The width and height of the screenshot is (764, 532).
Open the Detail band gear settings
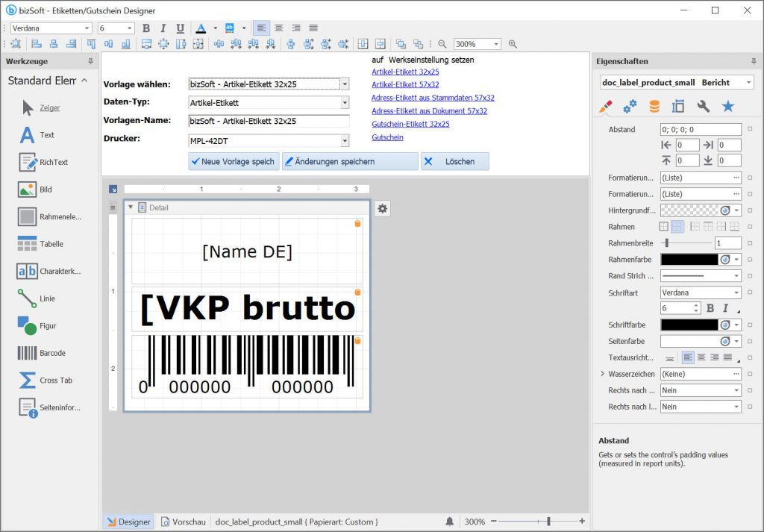pos(383,208)
